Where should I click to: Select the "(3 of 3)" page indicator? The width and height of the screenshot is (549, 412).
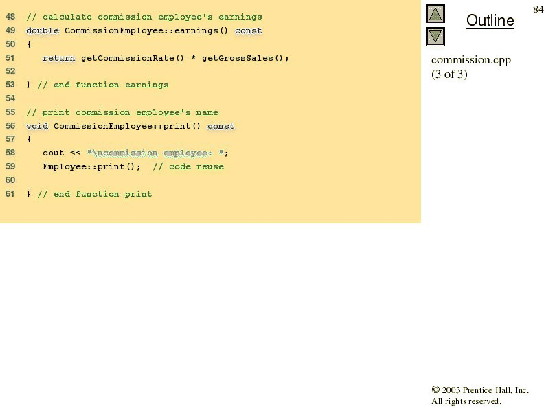[x=449, y=74]
